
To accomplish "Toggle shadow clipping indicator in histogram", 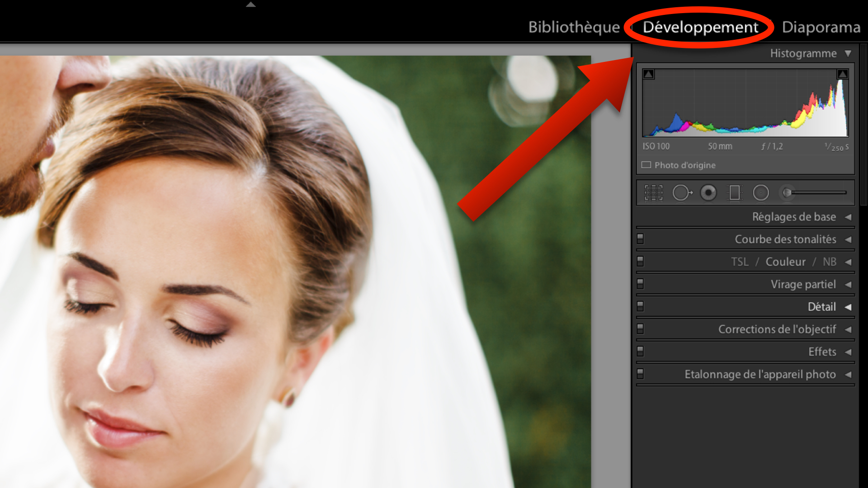I will pos(649,75).
